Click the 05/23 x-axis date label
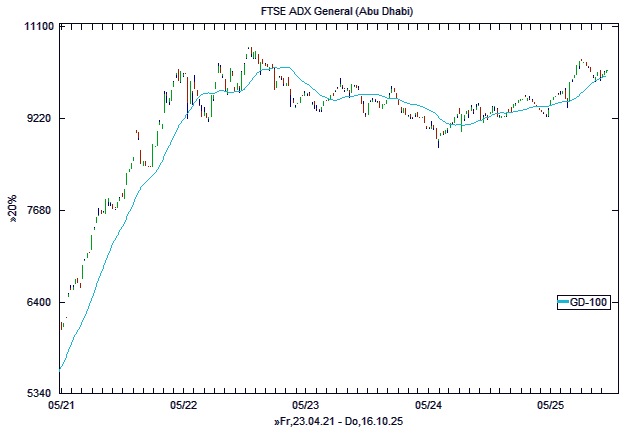The height and width of the screenshot is (430, 630). pyautogui.click(x=306, y=406)
